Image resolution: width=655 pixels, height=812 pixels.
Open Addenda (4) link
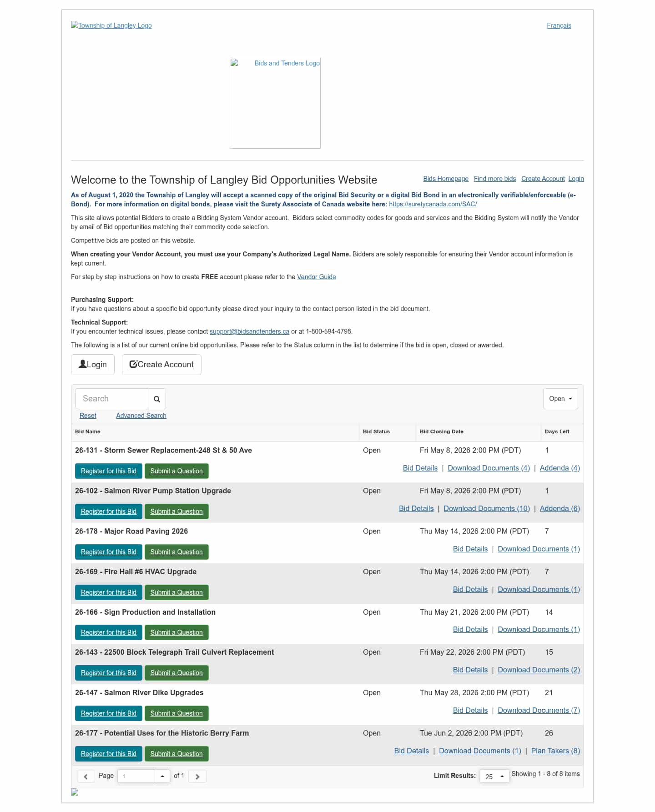click(560, 468)
